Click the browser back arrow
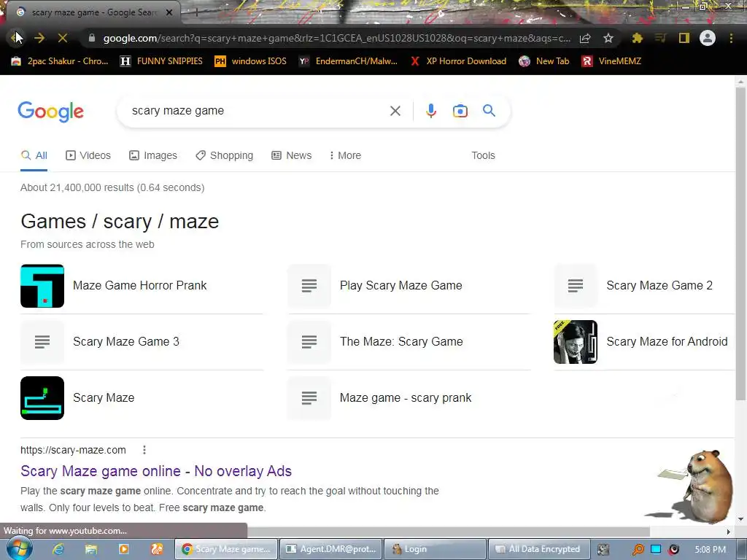747x560 pixels. (x=15, y=38)
